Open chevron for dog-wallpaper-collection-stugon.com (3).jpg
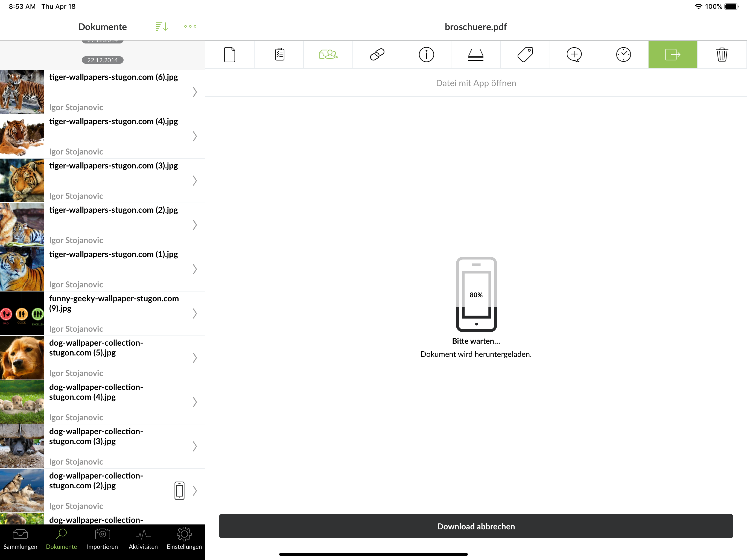 point(195,446)
